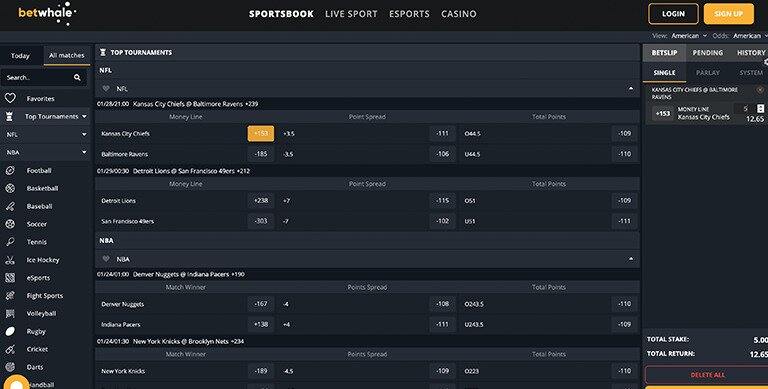Toggle Indiana Pacers +138 match winner
The image size is (768, 389).
261,324
